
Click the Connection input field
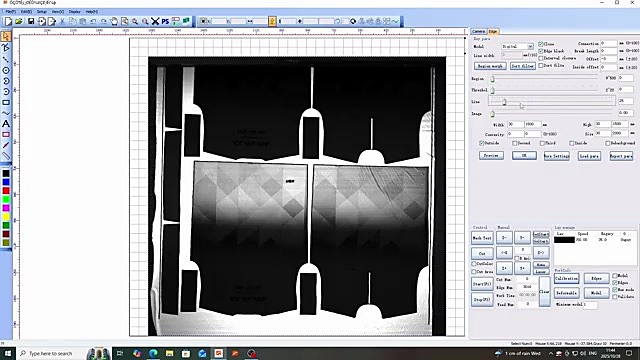coord(608,43)
